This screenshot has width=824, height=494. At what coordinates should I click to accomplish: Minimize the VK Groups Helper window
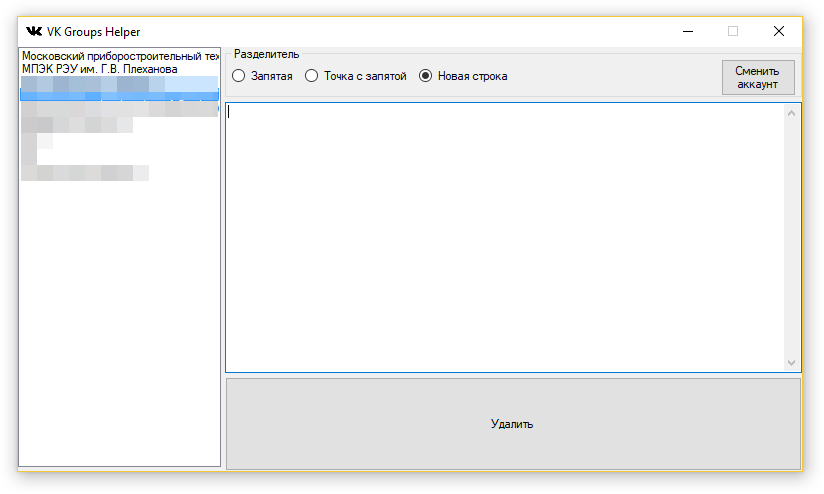687,31
